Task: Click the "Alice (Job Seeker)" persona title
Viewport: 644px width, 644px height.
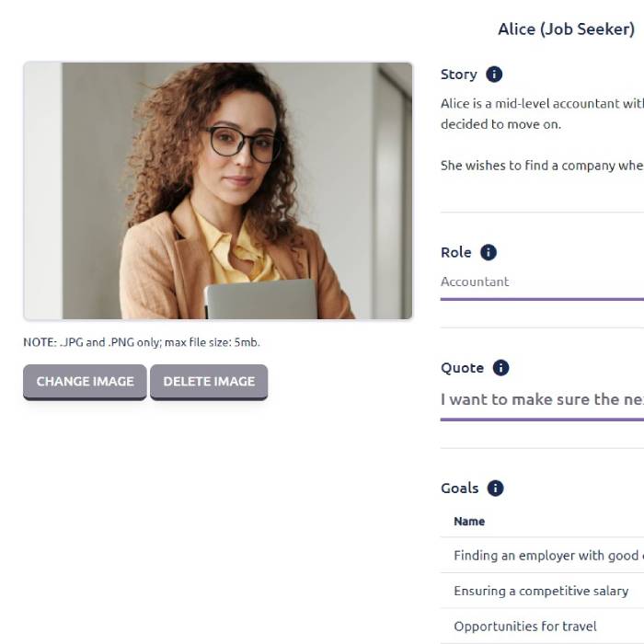Action: (566, 29)
